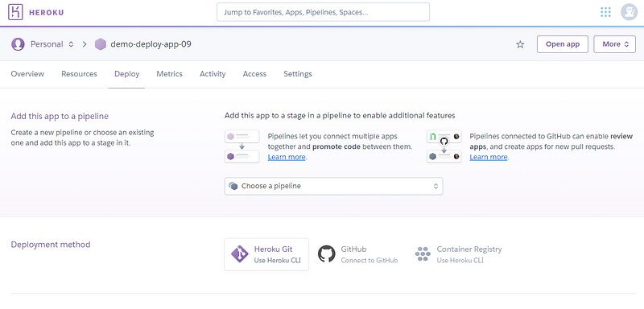Open the Choose a pipeline dropdown
The width and height of the screenshot is (644, 309).
click(333, 186)
